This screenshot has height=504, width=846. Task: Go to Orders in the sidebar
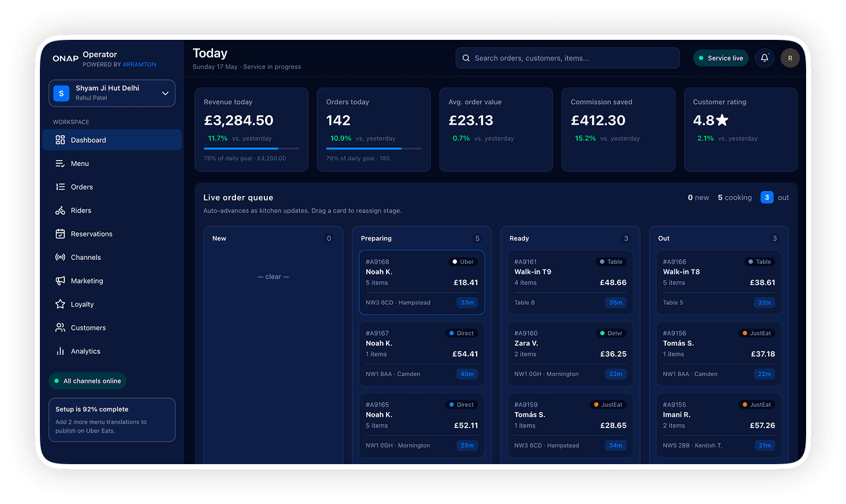[112, 187]
